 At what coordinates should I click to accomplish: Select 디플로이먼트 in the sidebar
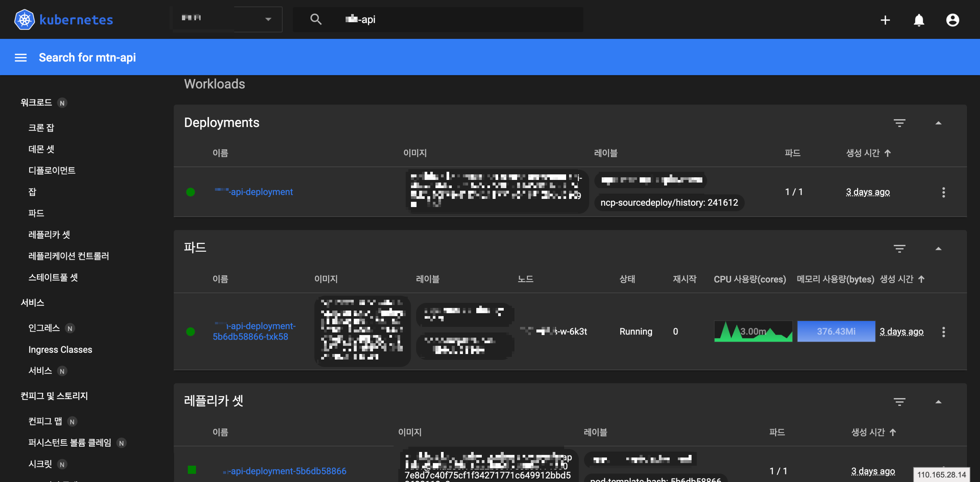(52, 170)
